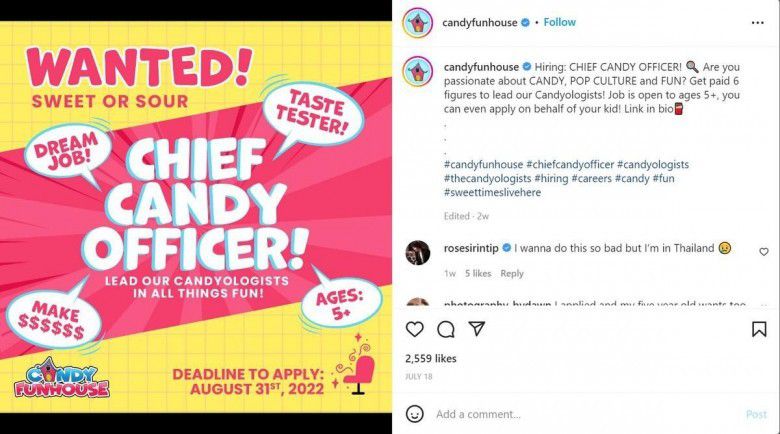The height and width of the screenshot is (434, 780).
Task: Open the more options ellipsis menu
Action: (758, 22)
